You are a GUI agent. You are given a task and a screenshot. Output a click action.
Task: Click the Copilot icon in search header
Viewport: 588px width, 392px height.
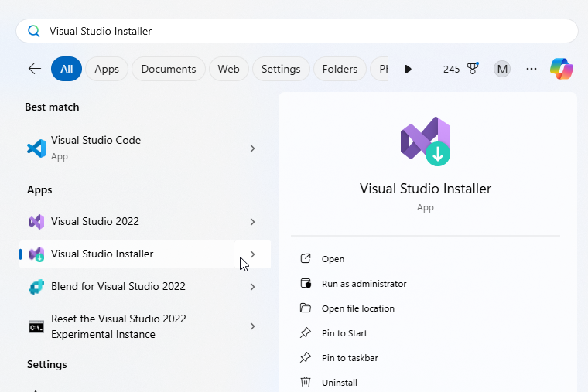click(562, 69)
